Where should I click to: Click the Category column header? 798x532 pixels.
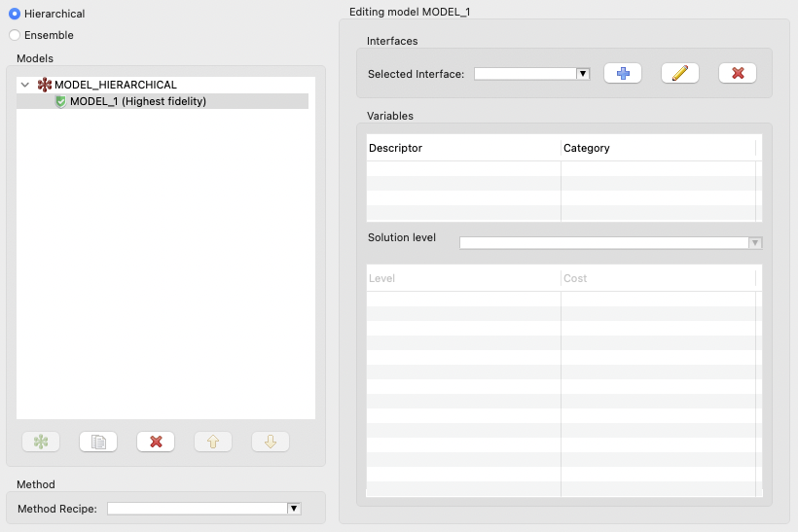[x=658, y=148]
